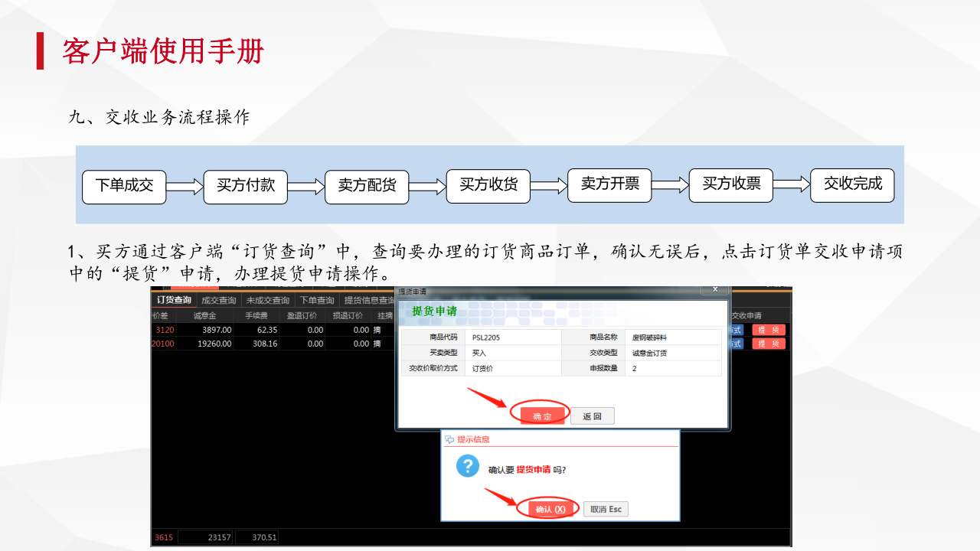This screenshot has height=551, width=980.
Task: Select the 19260.00 cell
Action: click(x=204, y=344)
